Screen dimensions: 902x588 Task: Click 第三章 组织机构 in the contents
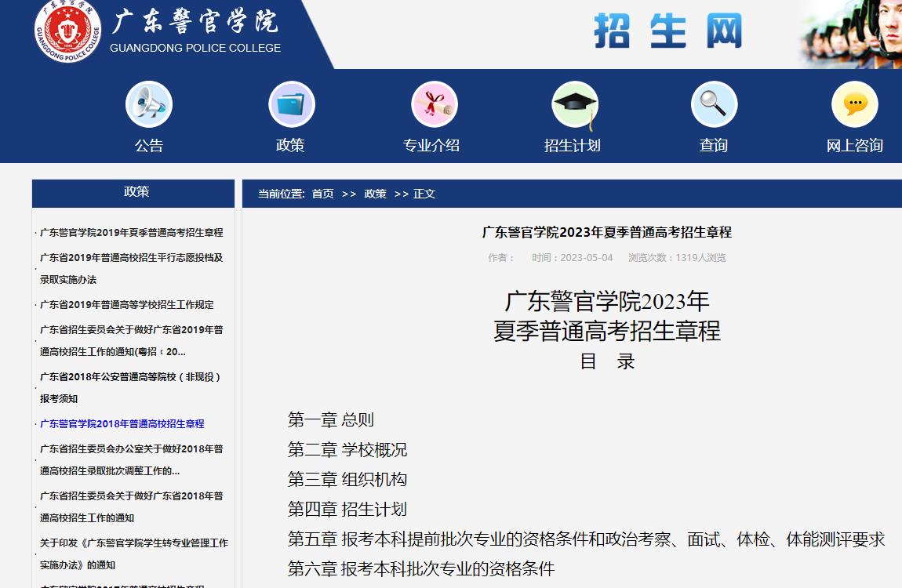[x=347, y=480]
